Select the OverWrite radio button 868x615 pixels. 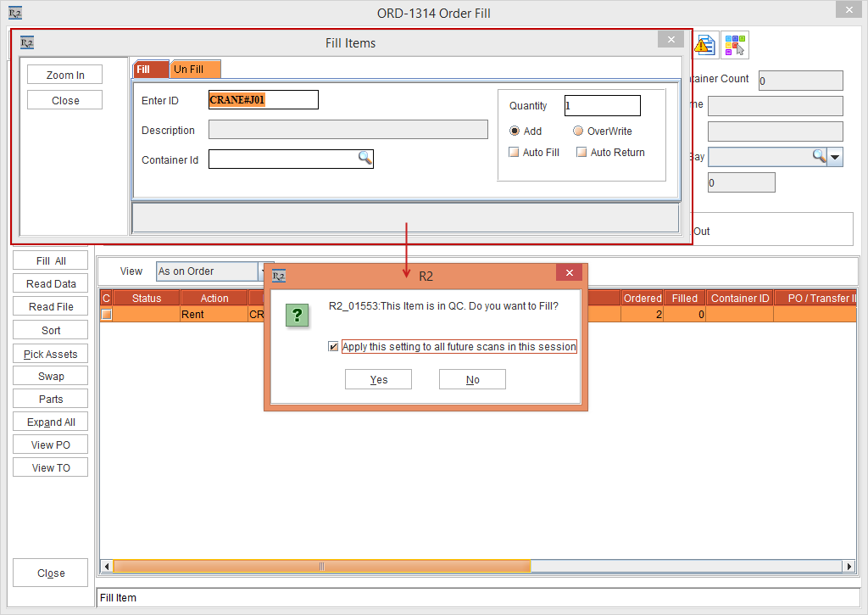point(578,131)
